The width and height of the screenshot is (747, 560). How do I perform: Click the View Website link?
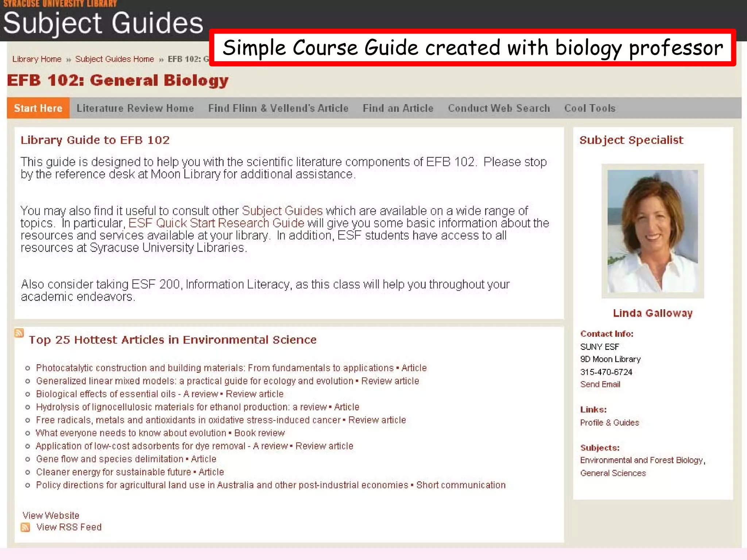[51, 516]
